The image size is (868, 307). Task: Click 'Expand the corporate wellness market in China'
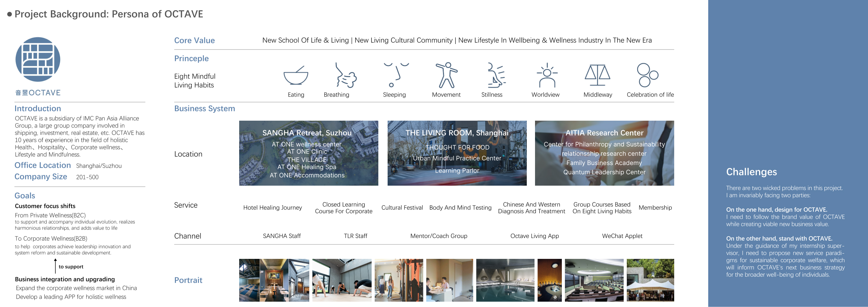tap(76, 288)
